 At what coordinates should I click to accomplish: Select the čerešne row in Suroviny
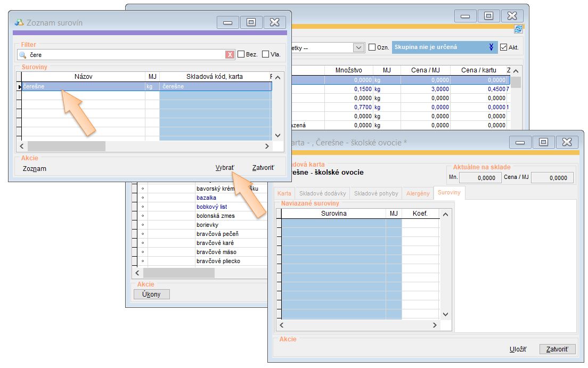click(x=83, y=86)
